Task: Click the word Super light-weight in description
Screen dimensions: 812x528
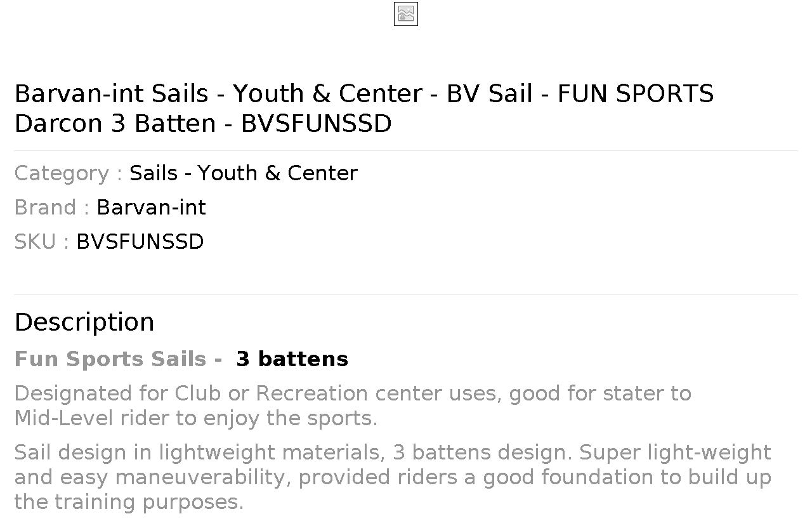Action: tap(675, 452)
